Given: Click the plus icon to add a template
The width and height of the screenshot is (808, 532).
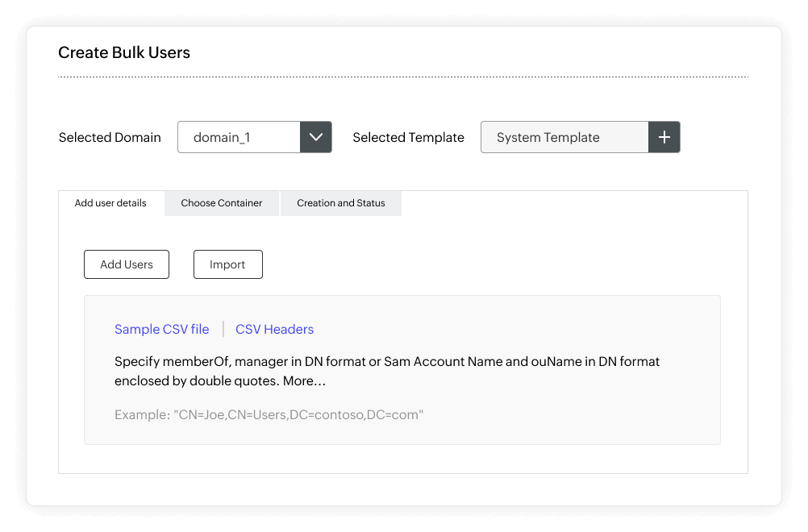Looking at the screenshot, I should coord(664,137).
